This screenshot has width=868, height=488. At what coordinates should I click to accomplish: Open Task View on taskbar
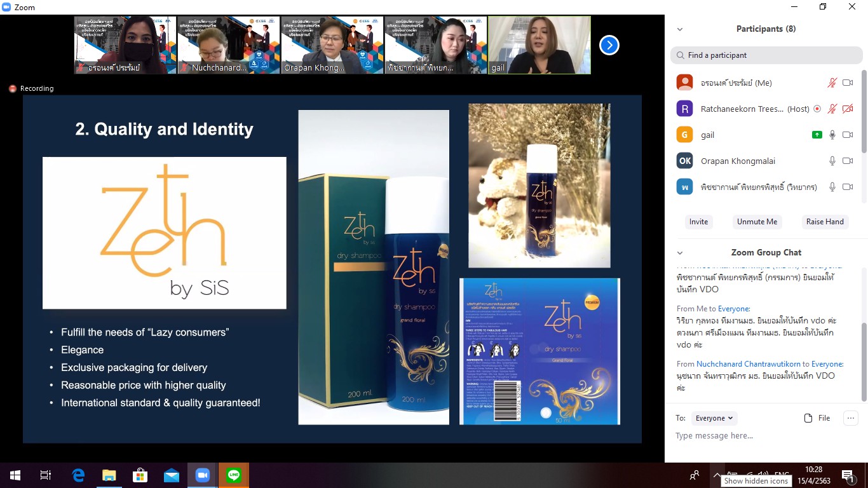(46, 475)
